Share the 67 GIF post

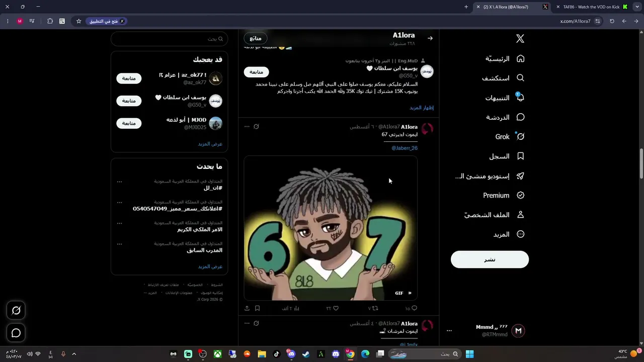click(247, 308)
